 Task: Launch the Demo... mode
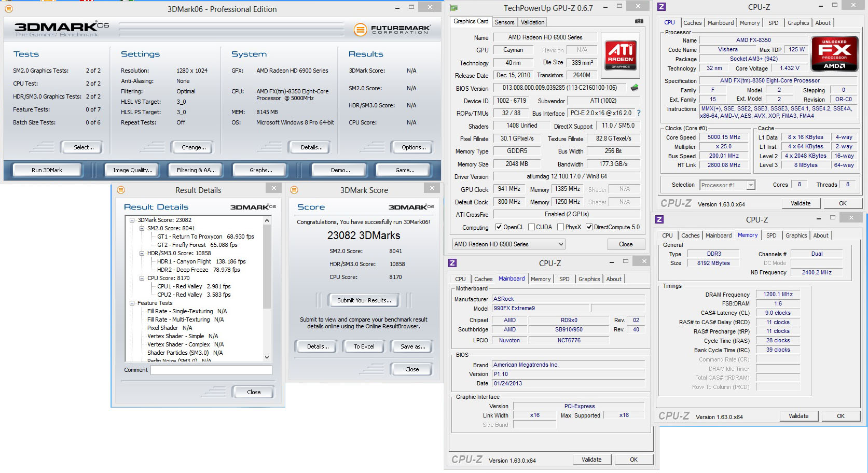pos(340,170)
